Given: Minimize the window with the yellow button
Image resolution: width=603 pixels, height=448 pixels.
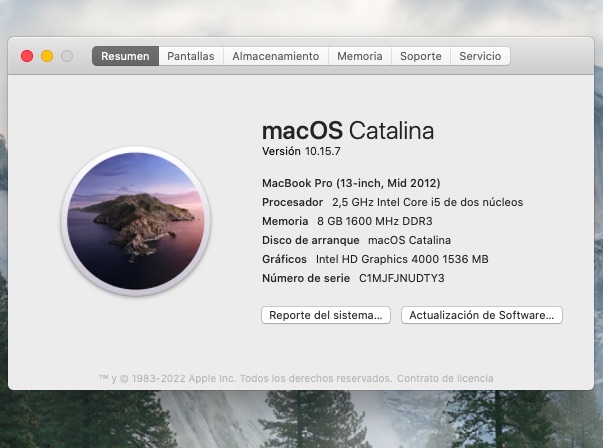Looking at the screenshot, I should (47, 57).
